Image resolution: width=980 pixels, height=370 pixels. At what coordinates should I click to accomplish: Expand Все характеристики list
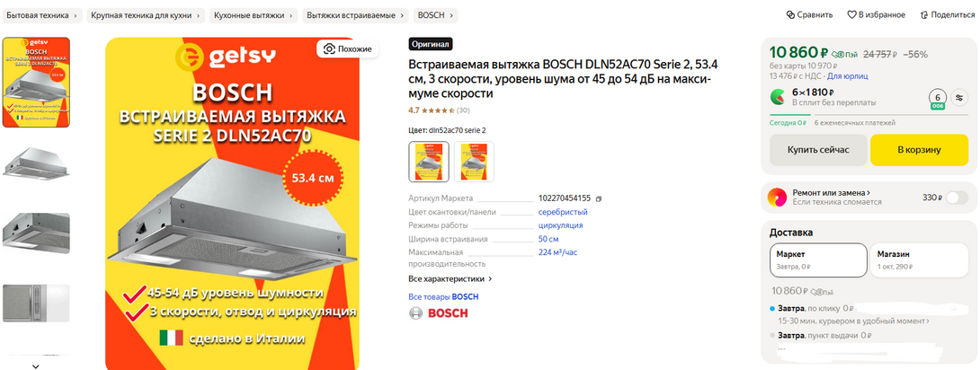tap(450, 279)
